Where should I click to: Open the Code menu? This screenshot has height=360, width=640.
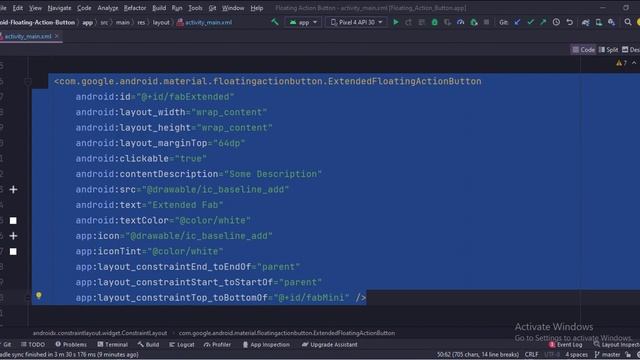(84, 8)
